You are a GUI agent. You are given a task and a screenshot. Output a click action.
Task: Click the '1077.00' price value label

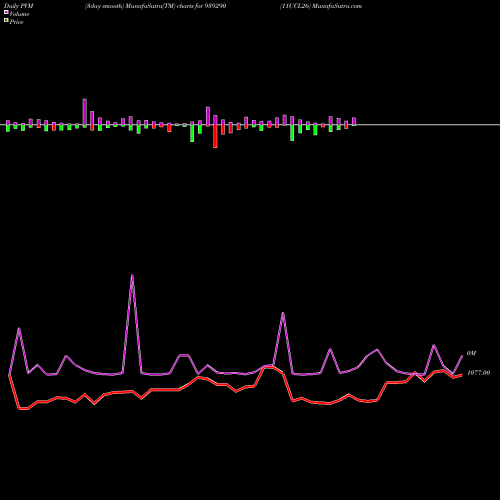[x=478, y=373]
